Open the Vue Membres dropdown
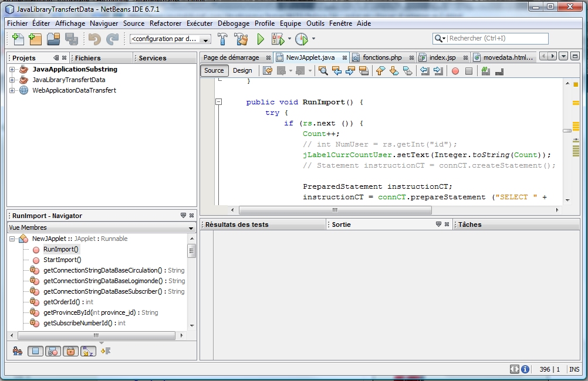This screenshot has height=381, width=588. (x=191, y=227)
